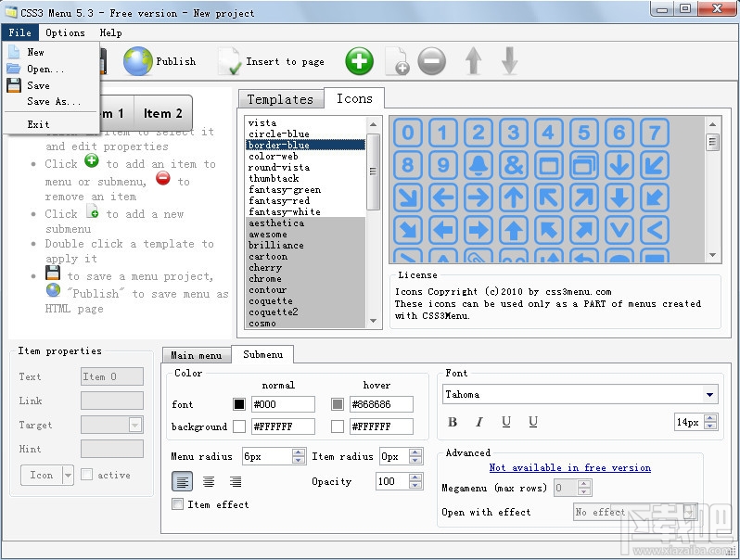Increase Megamenu max rows value
The image size is (740, 560).
[x=584, y=484]
